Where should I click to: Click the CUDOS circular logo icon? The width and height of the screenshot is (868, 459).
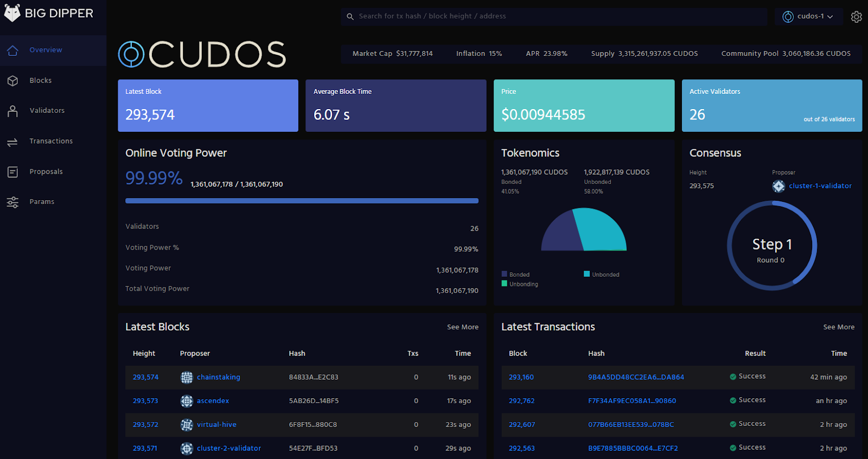click(x=131, y=54)
